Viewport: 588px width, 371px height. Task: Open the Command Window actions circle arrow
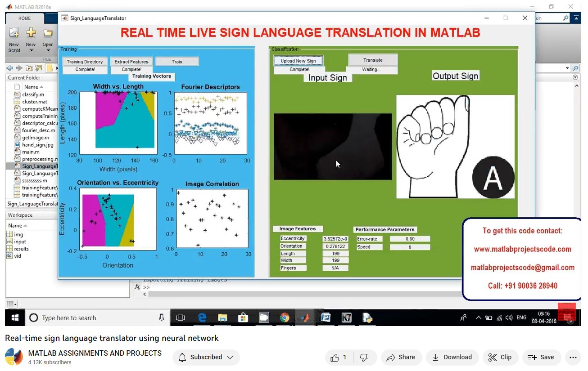click(575, 77)
